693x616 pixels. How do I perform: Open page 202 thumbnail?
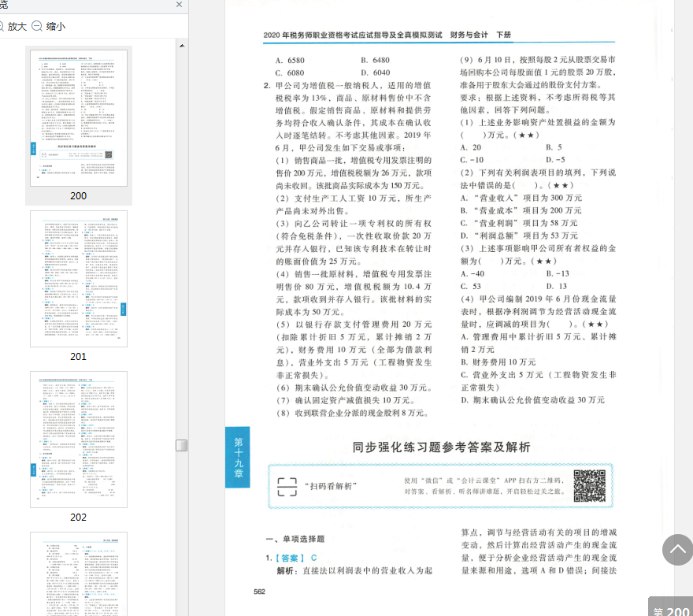click(79, 439)
